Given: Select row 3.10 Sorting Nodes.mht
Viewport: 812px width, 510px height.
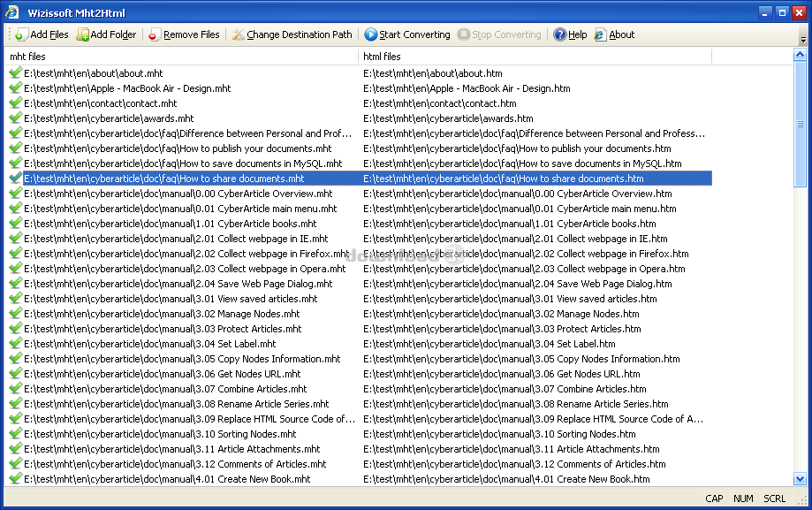Looking at the screenshot, I should coord(360,434).
